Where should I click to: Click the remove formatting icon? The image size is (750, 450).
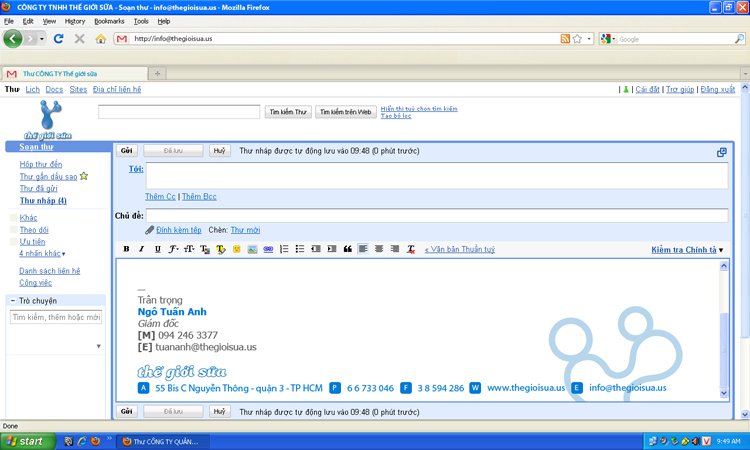410,249
